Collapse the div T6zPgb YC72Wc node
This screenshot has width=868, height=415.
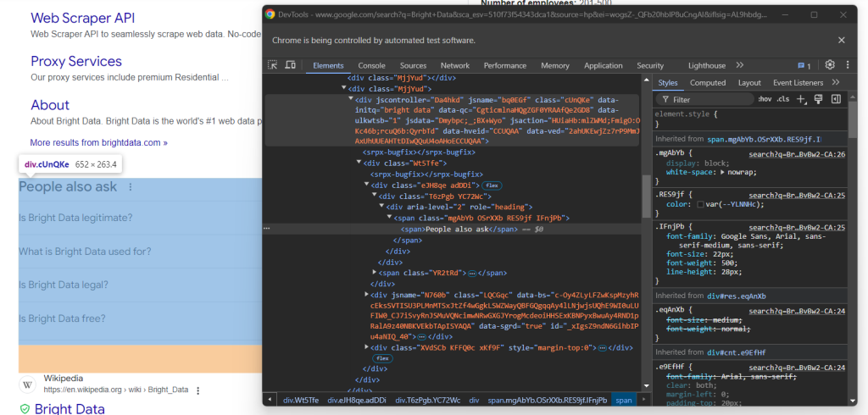coord(374,196)
